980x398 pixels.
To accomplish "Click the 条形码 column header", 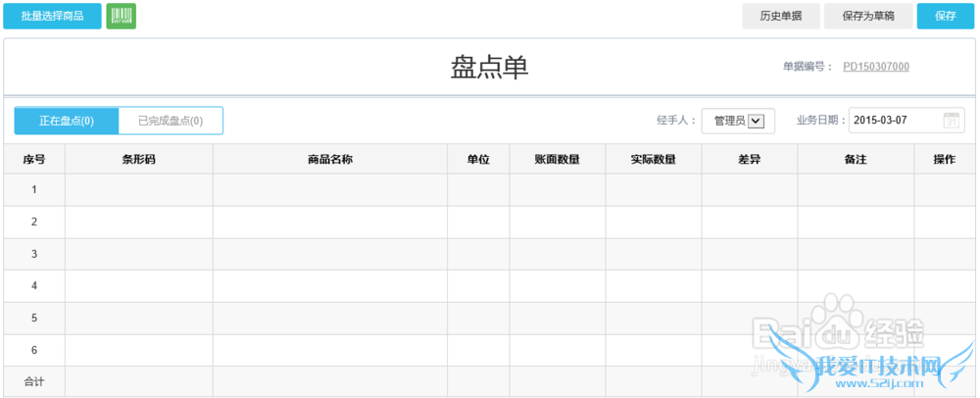I will click(x=138, y=160).
